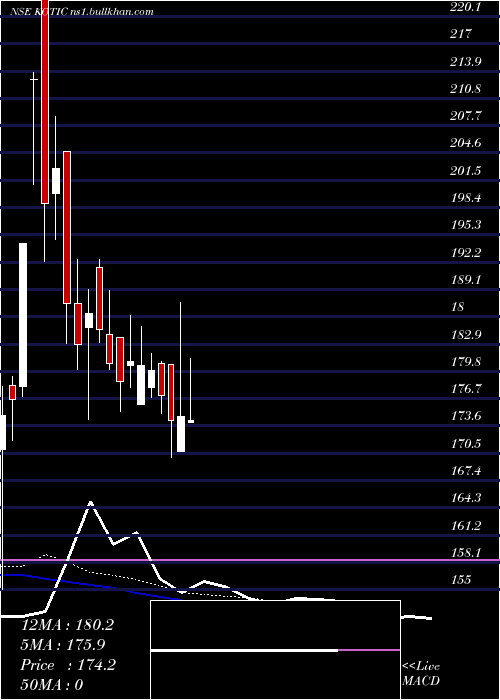Viewport: 500px width, 700px height.
Task: Click the 195.3 price level label
Action: click(465, 225)
